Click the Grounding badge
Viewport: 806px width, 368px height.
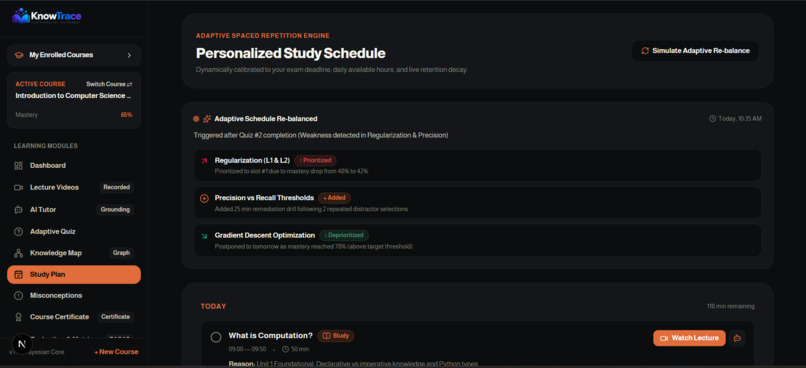pyautogui.click(x=115, y=210)
